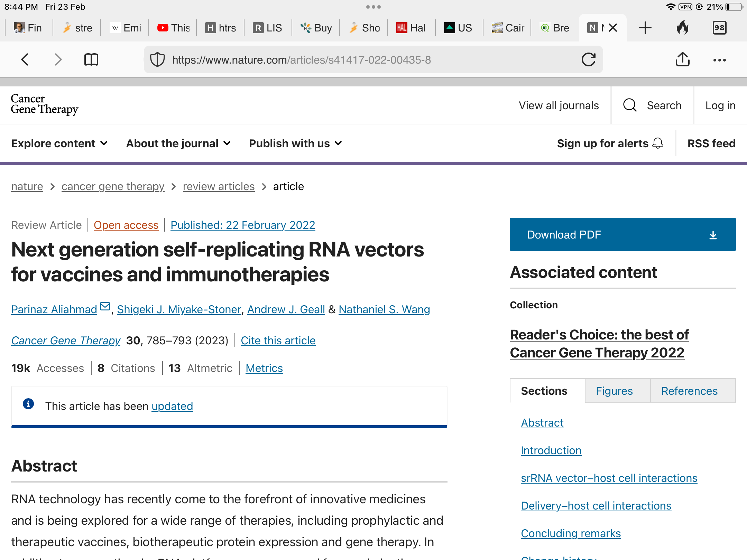Viewport: 747px width, 560px height.
Task: Tap the Wi-Fi status icon
Action: click(x=671, y=7)
